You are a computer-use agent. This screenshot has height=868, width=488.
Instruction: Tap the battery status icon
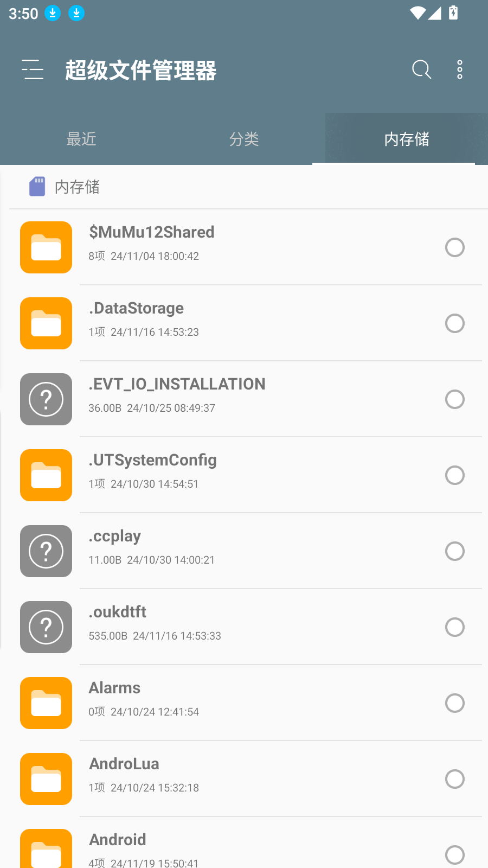453,12
